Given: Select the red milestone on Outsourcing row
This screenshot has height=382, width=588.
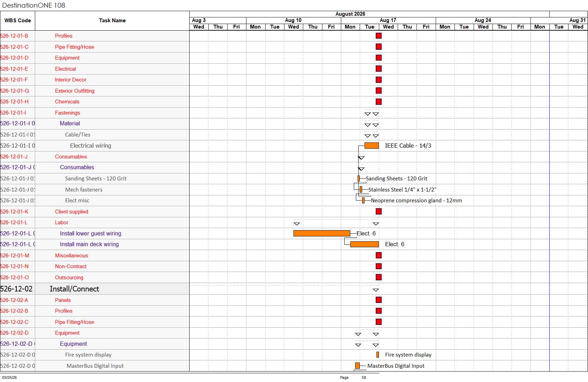Looking at the screenshot, I should (x=379, y=277).
